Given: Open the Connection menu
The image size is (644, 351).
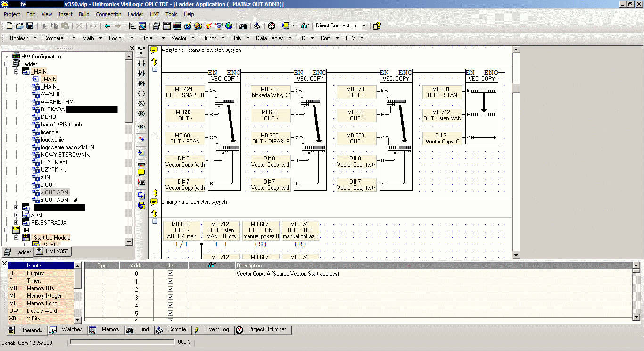Looking at the screenshot, I should tap(108, 14).
